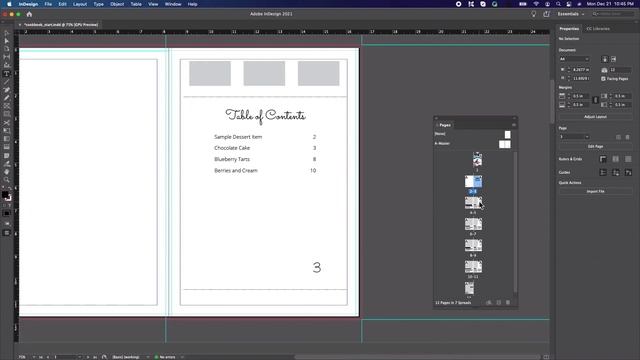Open the Type menu
640x360 pixels.
point(98,4)
